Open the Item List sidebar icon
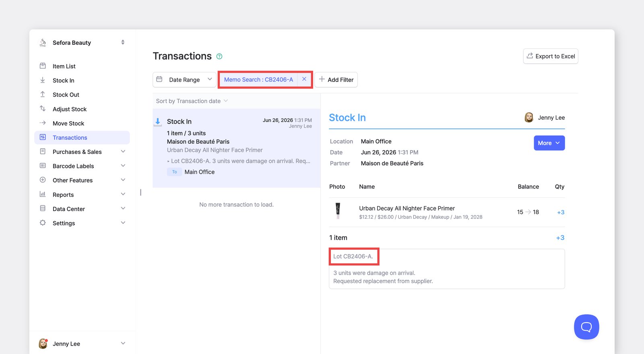 [x=43, y=66]
